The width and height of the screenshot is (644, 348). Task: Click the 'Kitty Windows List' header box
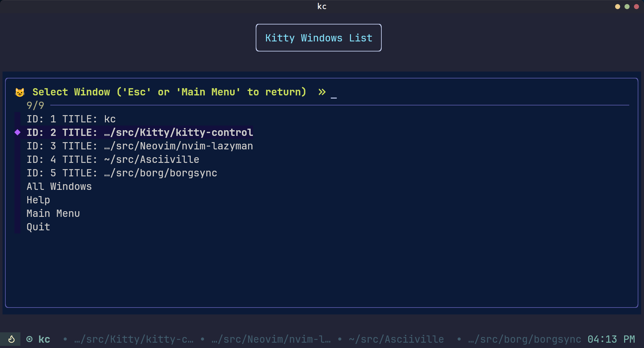[319, 38]
